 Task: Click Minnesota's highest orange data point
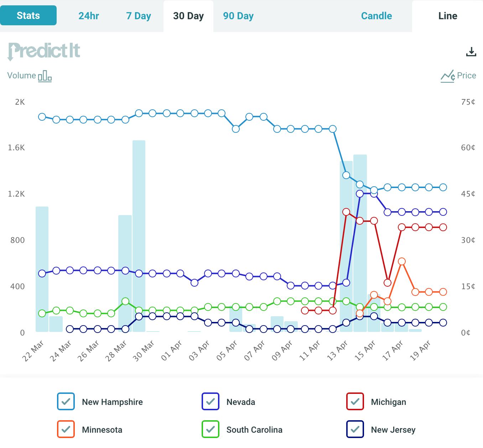point(401,261)
